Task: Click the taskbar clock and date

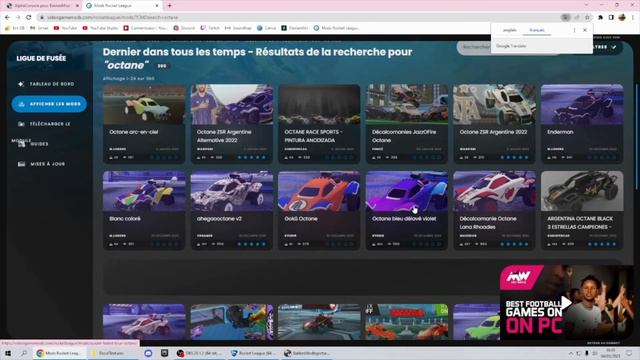Action: (x=611, y=353)
